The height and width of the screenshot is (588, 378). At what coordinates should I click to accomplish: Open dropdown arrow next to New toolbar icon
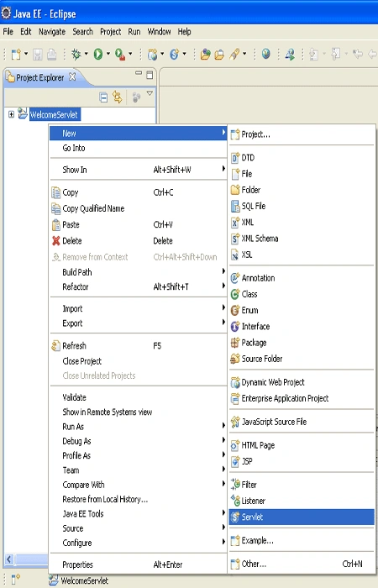point(26,54)
